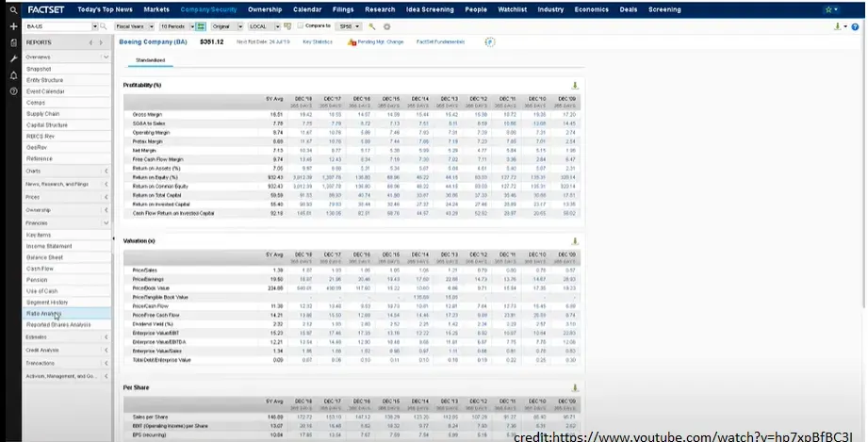
Task: Click the Key Statistics link
Action: (x=318, y=42)
